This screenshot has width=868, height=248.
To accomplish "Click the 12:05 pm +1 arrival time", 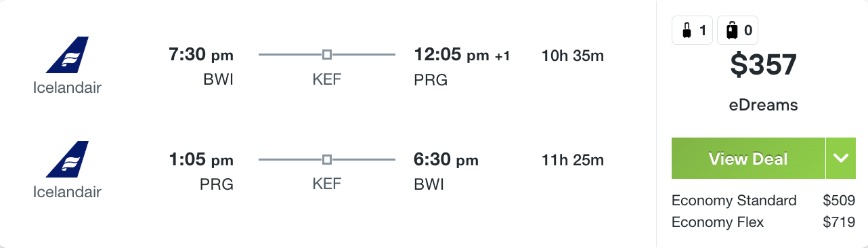I will tap(462, 55).
